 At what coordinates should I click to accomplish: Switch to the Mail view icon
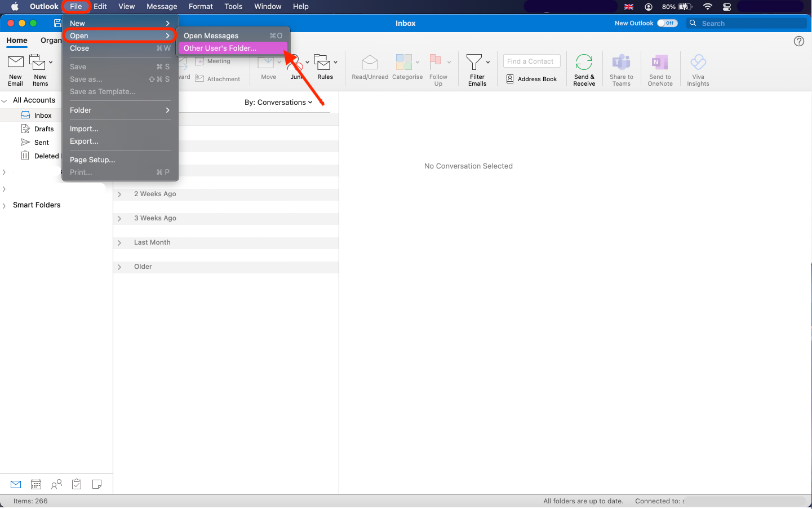[16, 484]
